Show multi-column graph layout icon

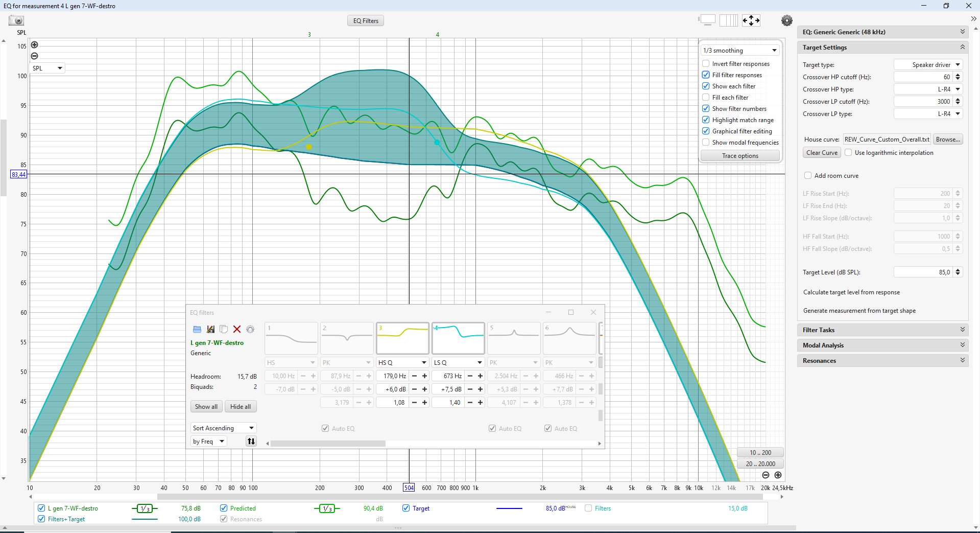coord(729,20)
